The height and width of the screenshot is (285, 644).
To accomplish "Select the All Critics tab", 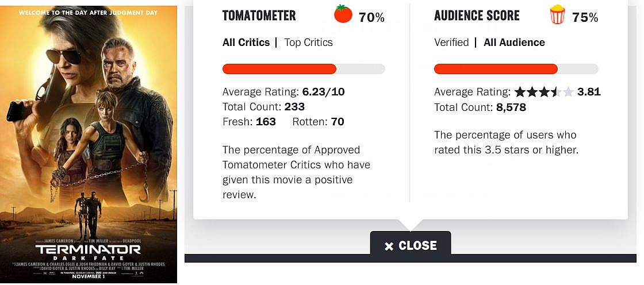I will pos(246,43).
